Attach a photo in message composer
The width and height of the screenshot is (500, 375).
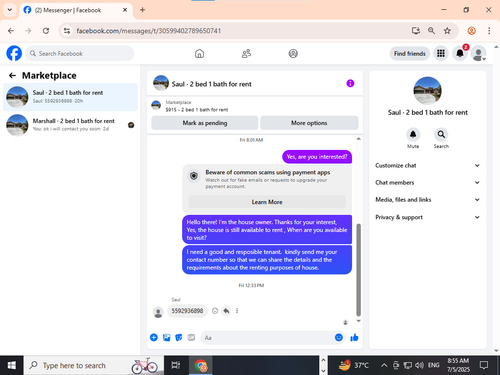coord(166,338)
